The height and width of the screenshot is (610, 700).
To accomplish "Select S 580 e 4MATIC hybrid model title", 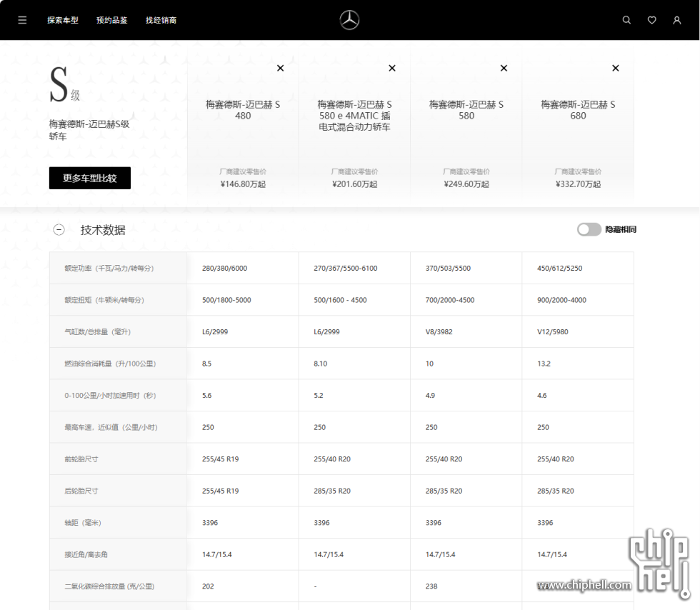I will [354, 116].
